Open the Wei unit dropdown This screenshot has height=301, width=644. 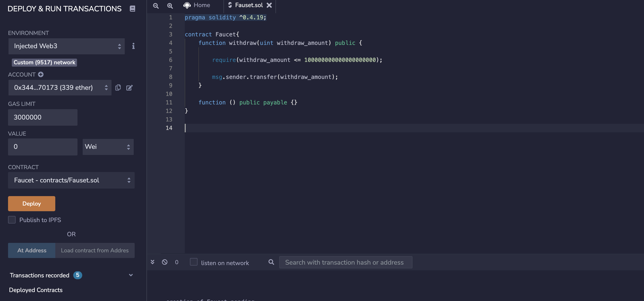click(108, 147)
